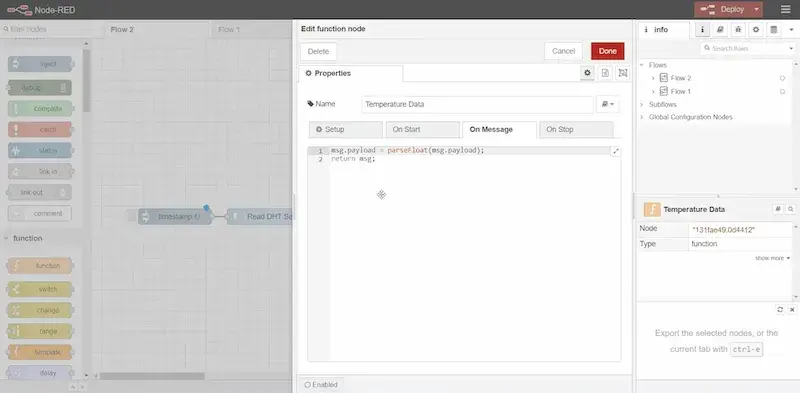Viewport: 800px width, 393px height.
Task: Toggle the Enabled node button
Action: tap(321, 385)
